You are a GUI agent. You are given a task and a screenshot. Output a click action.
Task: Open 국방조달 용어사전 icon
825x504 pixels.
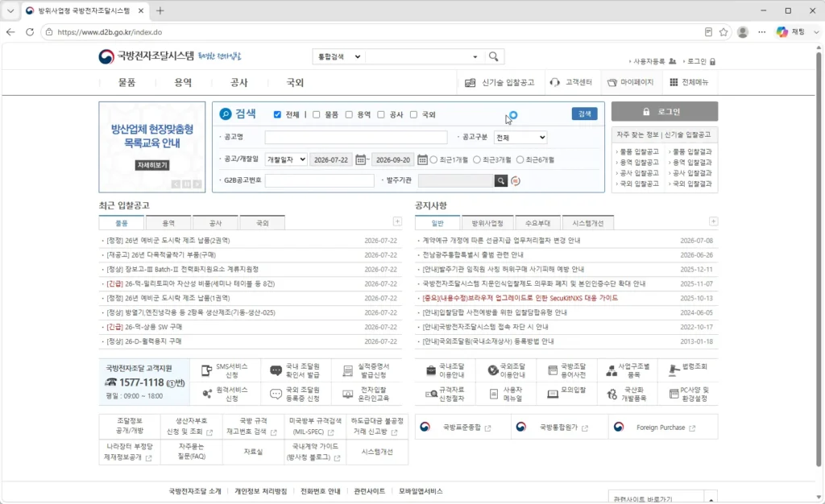click(x=553, y=370)
